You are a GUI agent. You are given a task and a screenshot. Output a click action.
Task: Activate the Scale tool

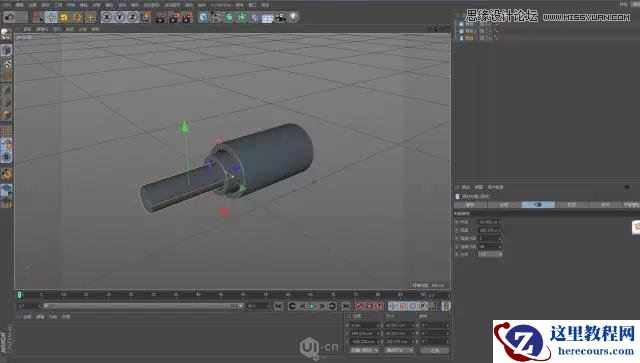(x=64, y=17)
